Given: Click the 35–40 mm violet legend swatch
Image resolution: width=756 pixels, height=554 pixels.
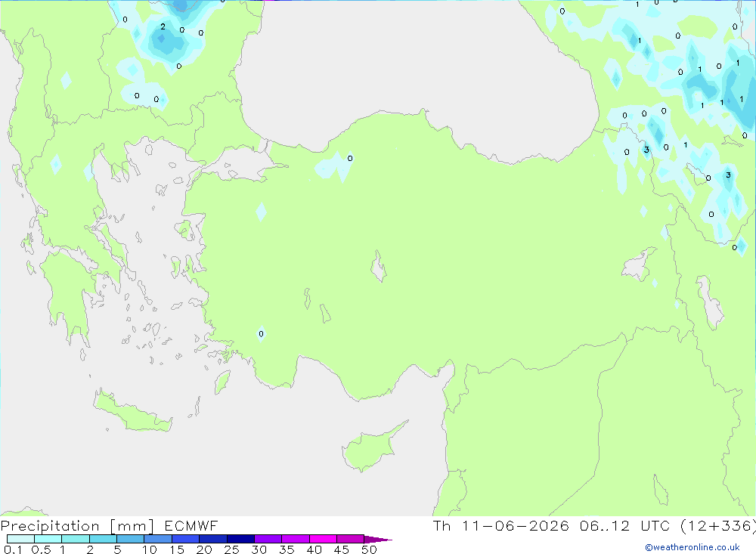Looking at the screenshot, I should pyautogui.click(x=296, y=539).
